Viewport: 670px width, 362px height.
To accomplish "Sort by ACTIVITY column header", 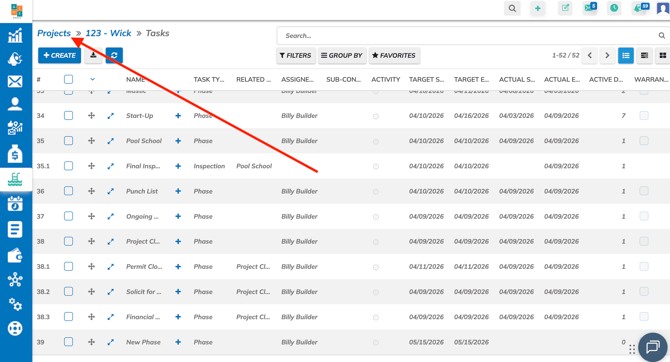I will point(385,79).
